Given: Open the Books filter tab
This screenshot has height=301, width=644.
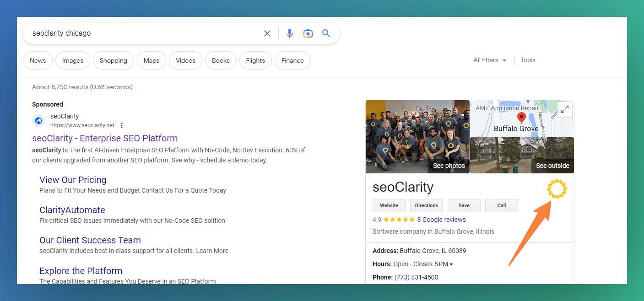Looking at the screenshot, I should point(221,60).
